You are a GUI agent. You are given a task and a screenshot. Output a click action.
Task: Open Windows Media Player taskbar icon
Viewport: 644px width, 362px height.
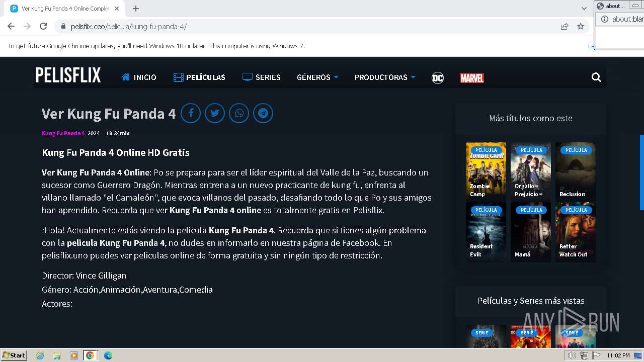click(74, 355)
